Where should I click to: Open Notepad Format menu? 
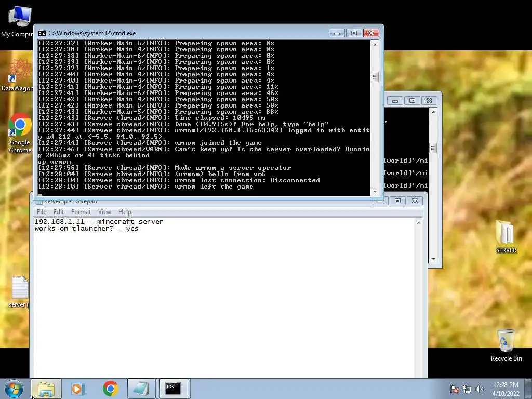point(81,212)
